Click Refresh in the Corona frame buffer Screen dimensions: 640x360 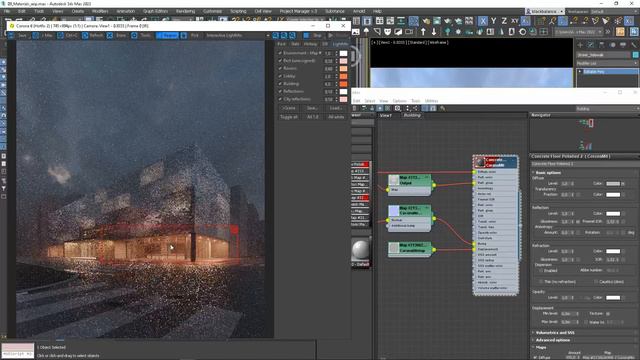[x=93, y=36]
